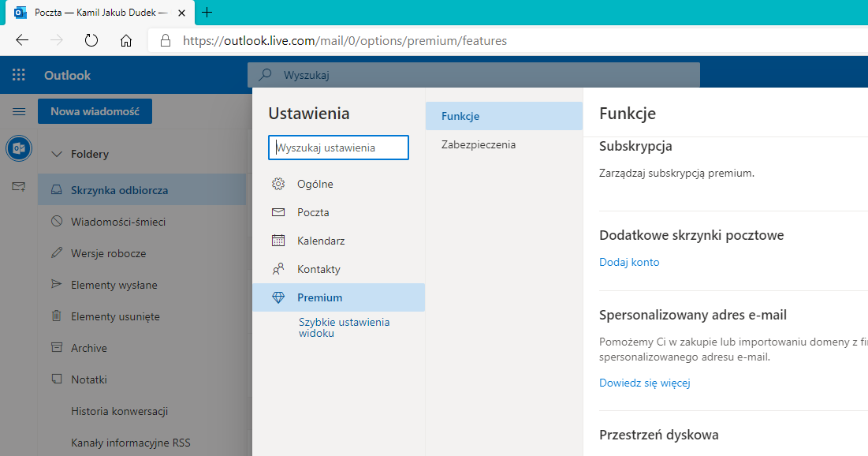
Task: Open Kontakty settings category
Action: 319,269
